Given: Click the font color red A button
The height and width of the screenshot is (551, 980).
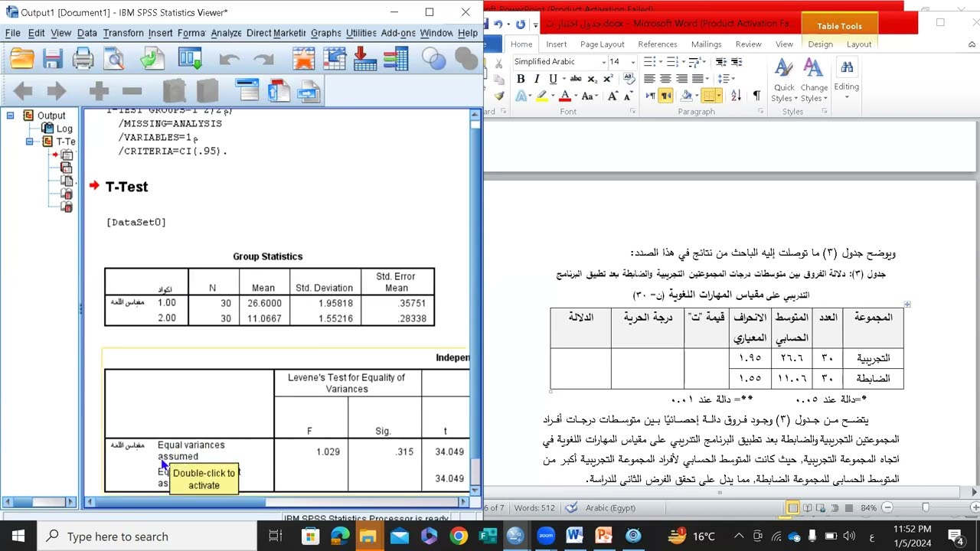Looking at the screenshot, I should (x=565, y=96).
